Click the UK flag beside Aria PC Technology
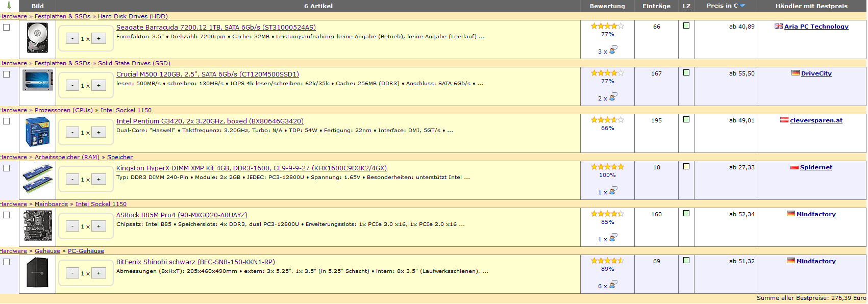This screenshot has width=868, height=304. pos(779,26)
